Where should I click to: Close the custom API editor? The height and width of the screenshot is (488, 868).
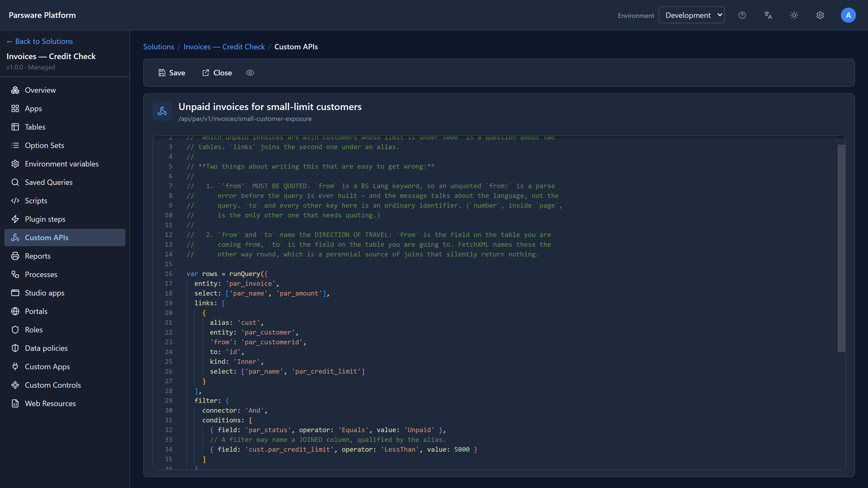pyautogui.click(x=217, y=73)
